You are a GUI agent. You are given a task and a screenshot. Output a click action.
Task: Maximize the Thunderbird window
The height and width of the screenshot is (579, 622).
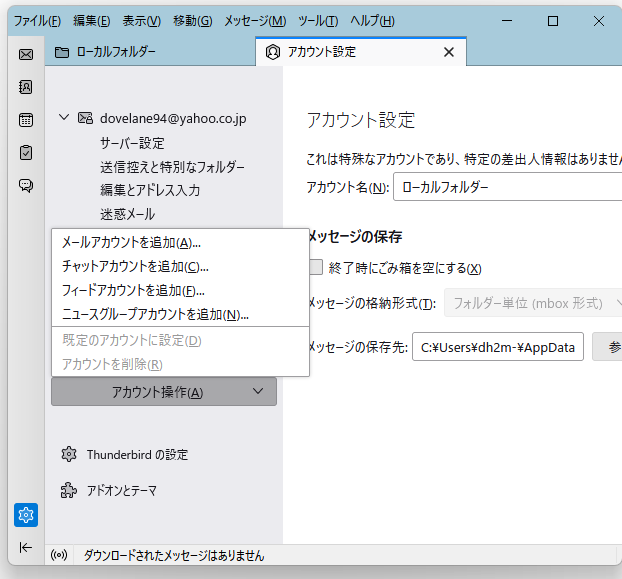click(x=553, y=21)
